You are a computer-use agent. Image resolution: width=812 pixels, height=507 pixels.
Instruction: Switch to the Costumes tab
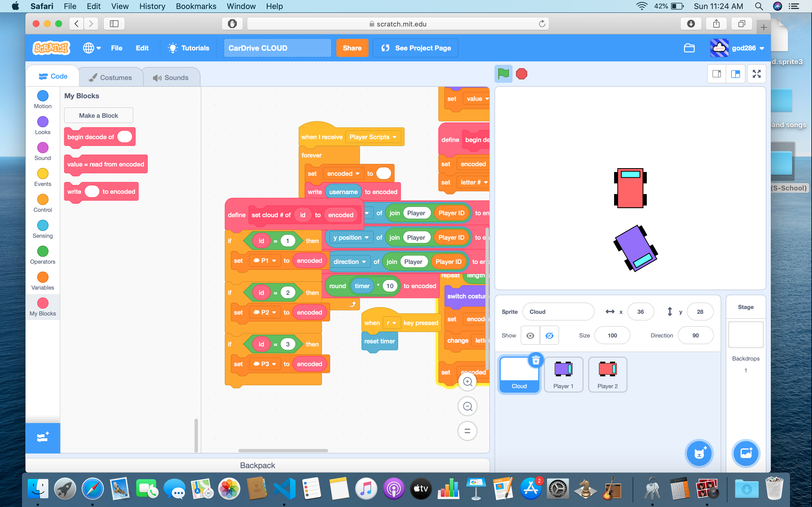point(111,77)
